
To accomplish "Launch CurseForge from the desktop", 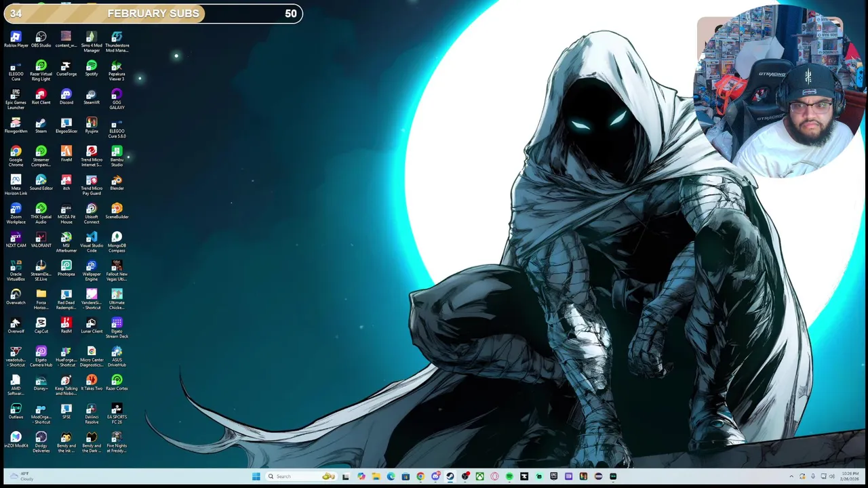I will click(x=66, y=68).
